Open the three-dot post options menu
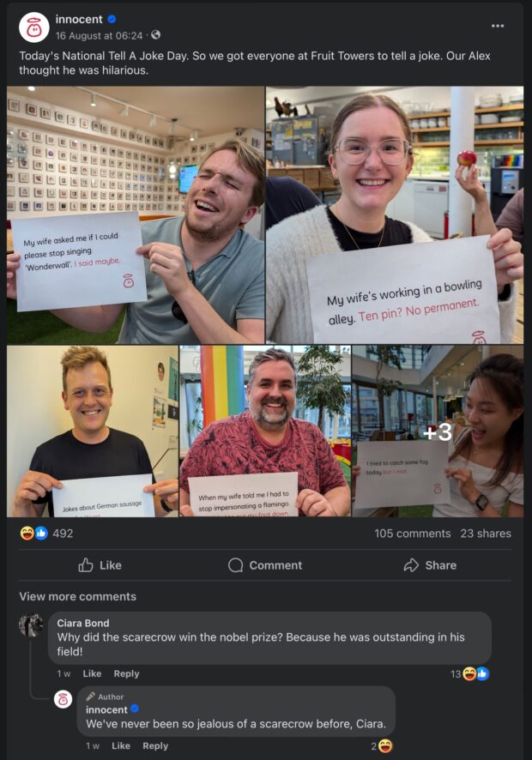Viewport: 532px width, 760px height. tap(497, 26)
